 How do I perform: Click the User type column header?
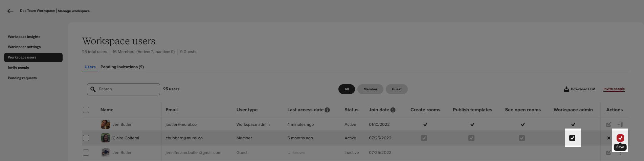(x=247, y=110)
